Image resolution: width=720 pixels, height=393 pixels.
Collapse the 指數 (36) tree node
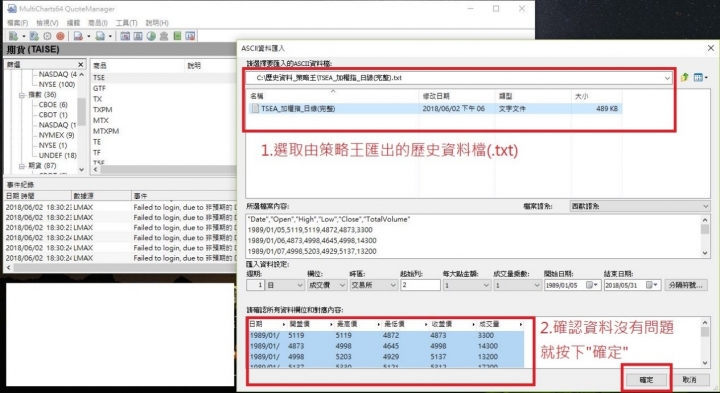point(22,95)
